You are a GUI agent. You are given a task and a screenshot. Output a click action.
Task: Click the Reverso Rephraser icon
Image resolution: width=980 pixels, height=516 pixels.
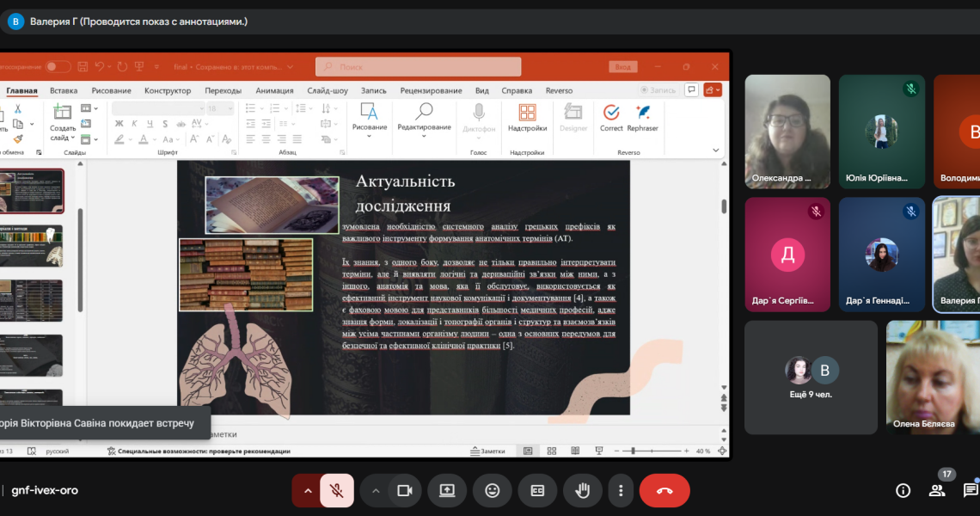point(642,118)
